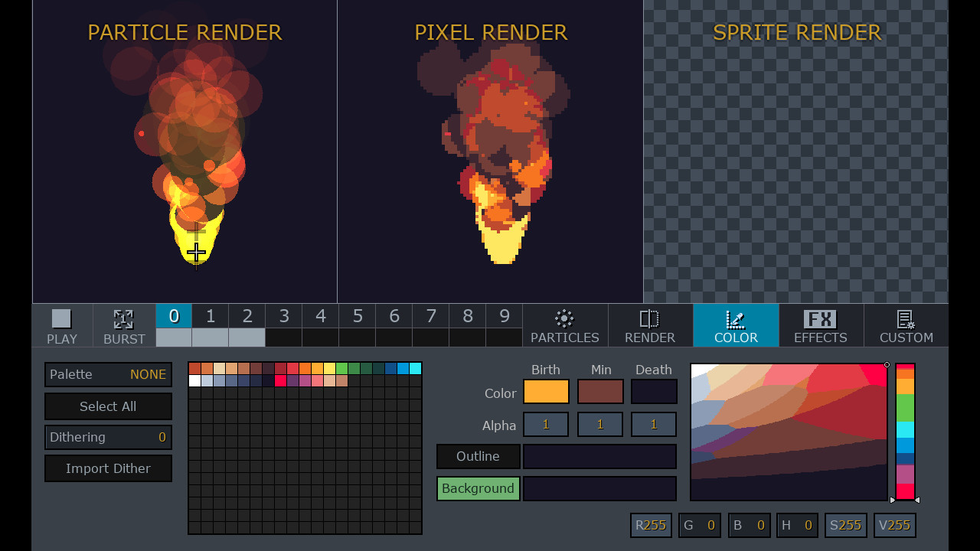The image size is (980, 551).
Task: Click the Import Dither button
Action: [x=108, y=468]
